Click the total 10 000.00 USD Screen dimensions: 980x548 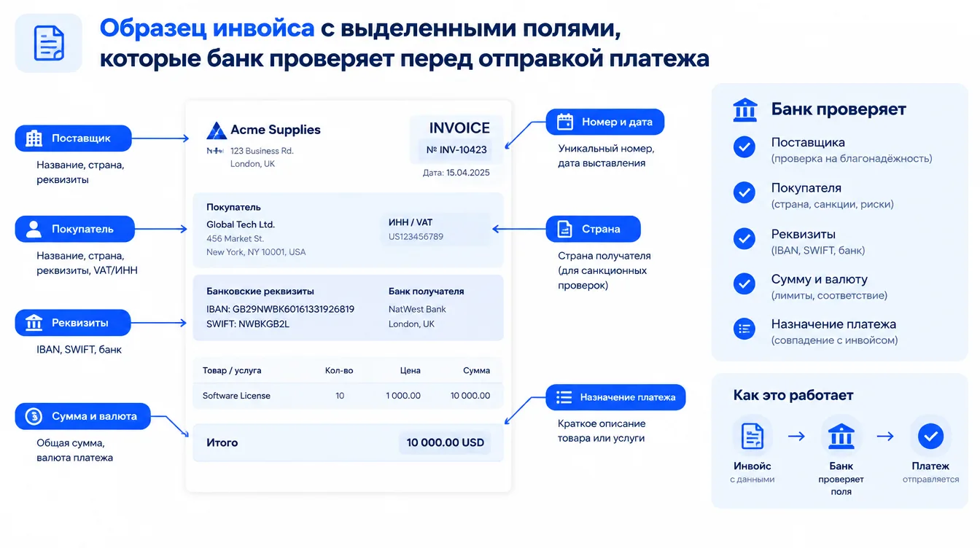pos(446,442)
